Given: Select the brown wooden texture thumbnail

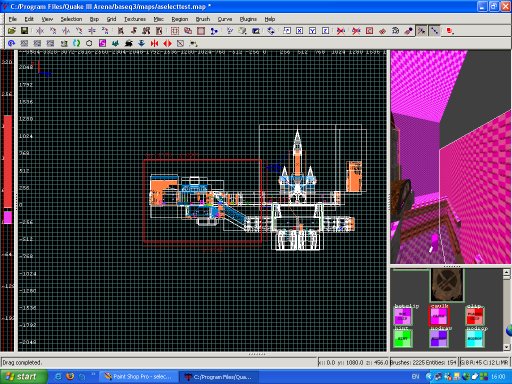Looking at the screenshot, I should coord(447,285).
